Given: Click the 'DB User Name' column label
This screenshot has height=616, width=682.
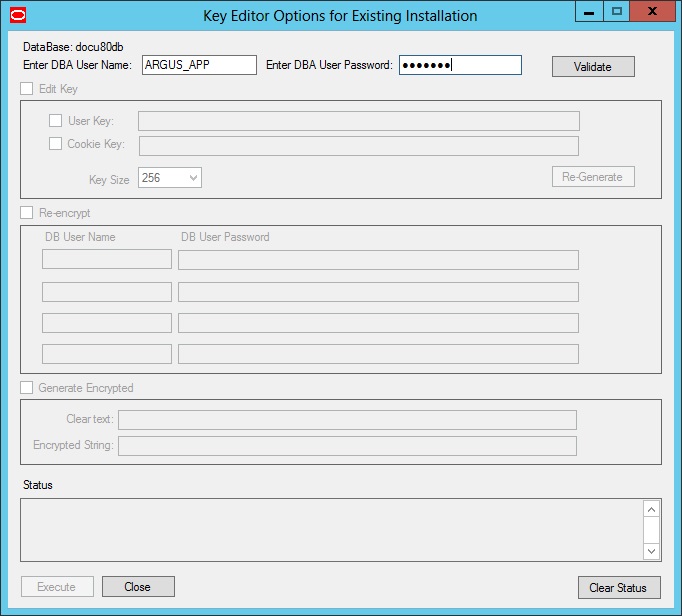Looking at the screenshot, I should tap(80, 237).
